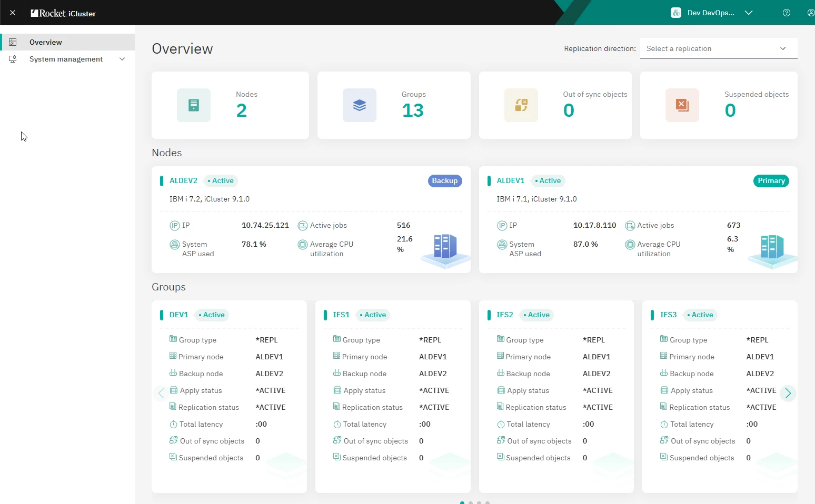Click the Backup node icon in IFS1
815x504 pixels.
337,373
